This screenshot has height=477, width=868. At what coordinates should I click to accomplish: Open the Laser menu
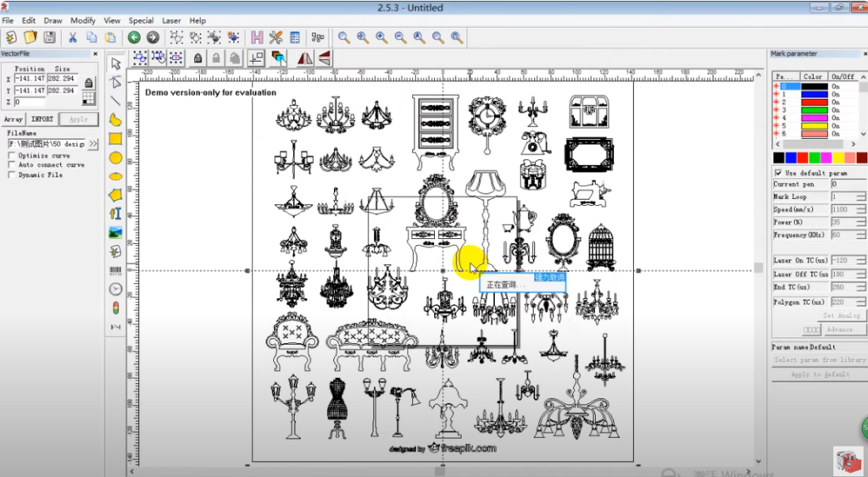(x=171, y=20)
